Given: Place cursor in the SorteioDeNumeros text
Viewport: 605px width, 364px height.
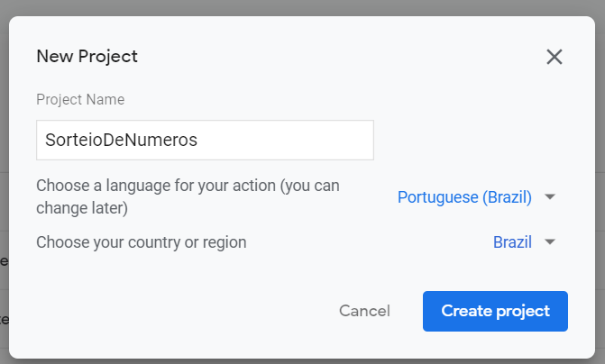Looking at the screenshot, I should [121, 140].
